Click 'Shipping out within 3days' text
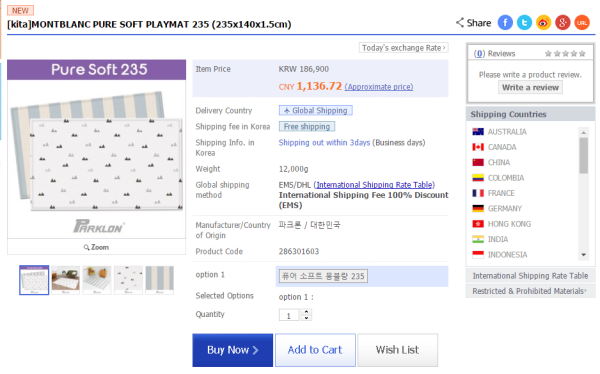The width and height of the screenshot is (600, 374). [324, 142]
